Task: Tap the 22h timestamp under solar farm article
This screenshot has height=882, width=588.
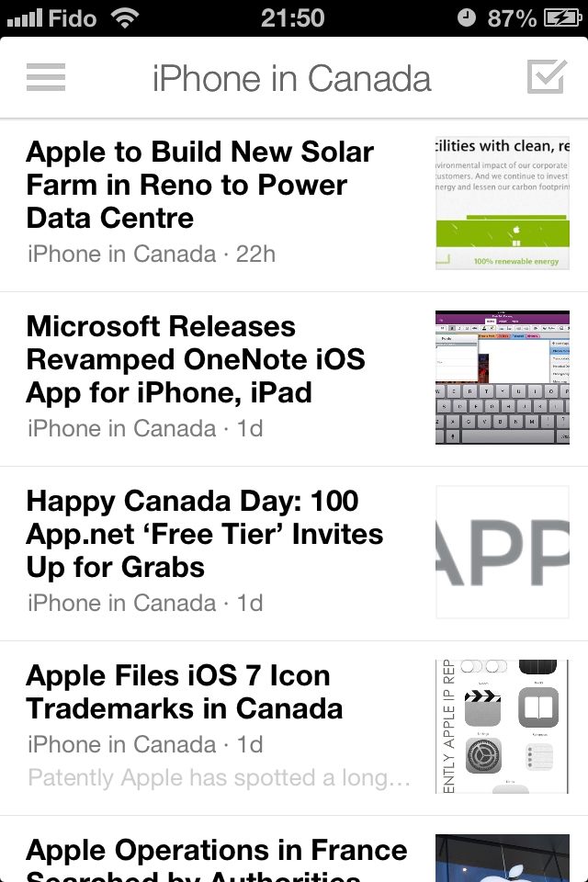Action: pyautogui.click(x=255, y=254)
